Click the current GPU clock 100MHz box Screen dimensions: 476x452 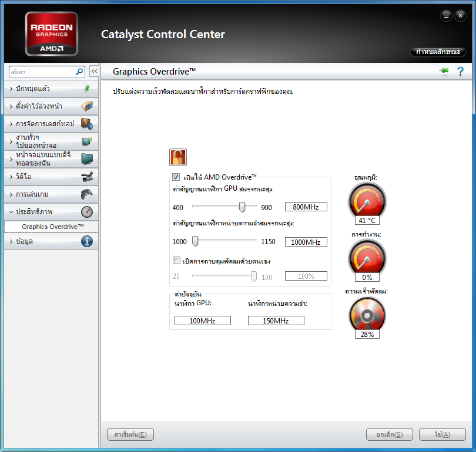[x=203, y=321]
